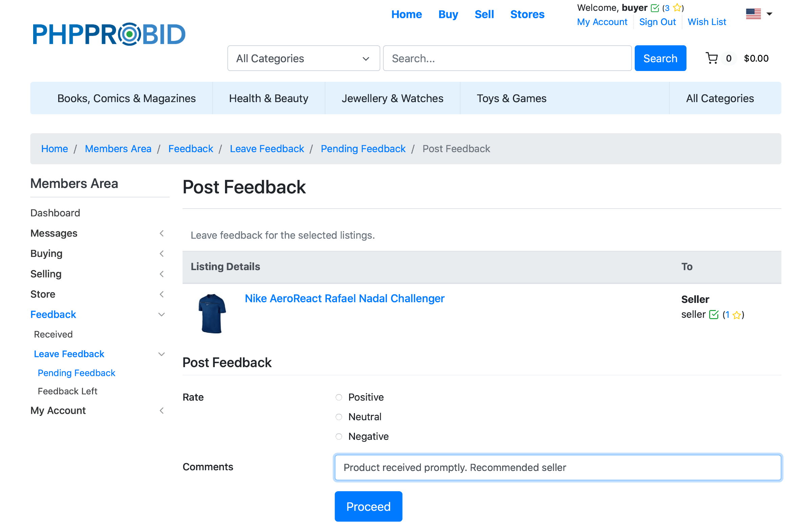Open the All Categories search dropdown
The image size is (812, 524).
(303, 58)
